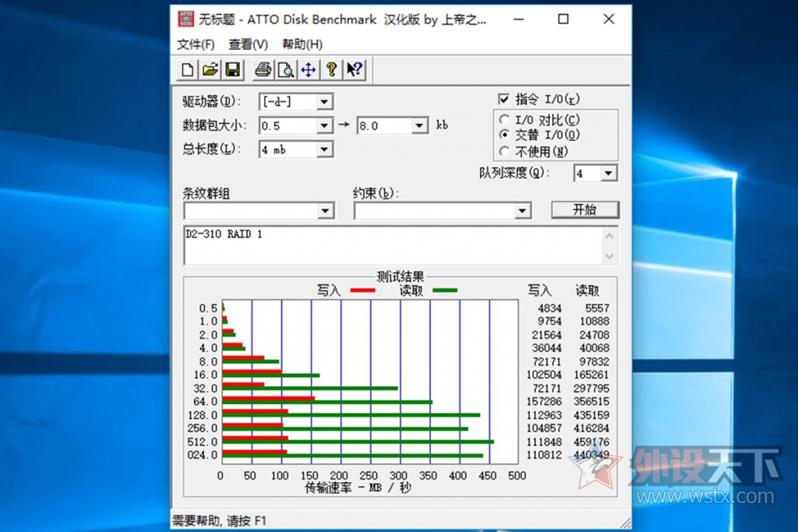Click the 64.0 row label in chart
798x532 pixels.
click(205, 401)
